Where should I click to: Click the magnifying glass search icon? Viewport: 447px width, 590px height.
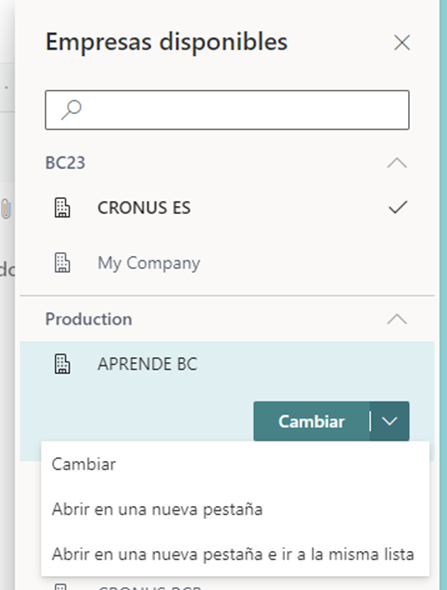pos(71,109)
